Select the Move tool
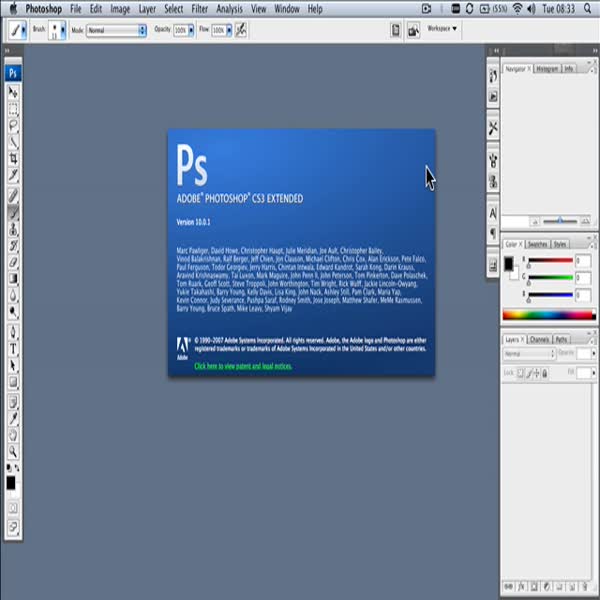Image resolution: width=600 pixels, height=600 pixels. (13, 92)
